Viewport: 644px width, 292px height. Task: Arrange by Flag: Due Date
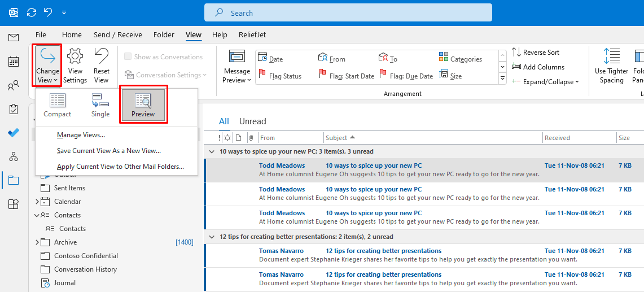pyautogui.click(x=406, y=76)
